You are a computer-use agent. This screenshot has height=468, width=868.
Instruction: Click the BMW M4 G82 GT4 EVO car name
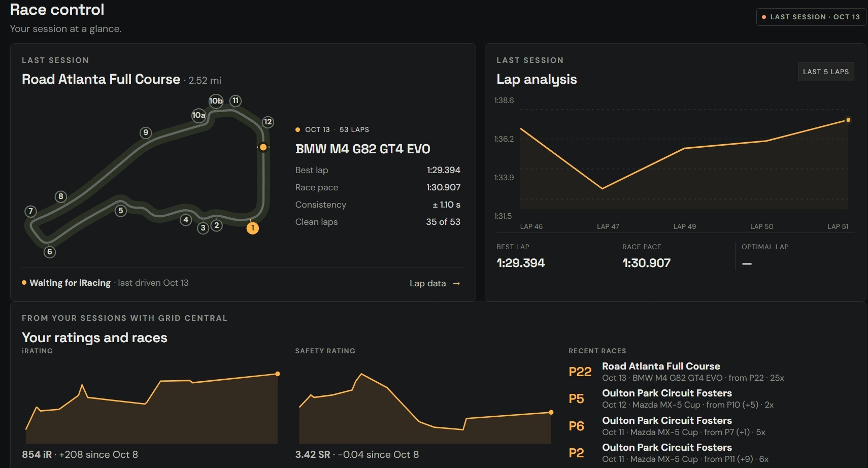(363, 149)
